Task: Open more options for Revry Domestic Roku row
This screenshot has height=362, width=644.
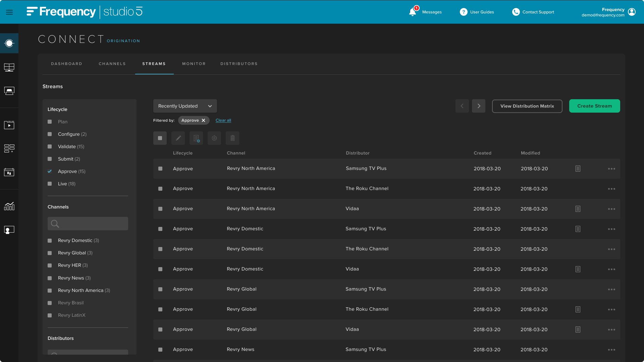Action: coord(611,249)
